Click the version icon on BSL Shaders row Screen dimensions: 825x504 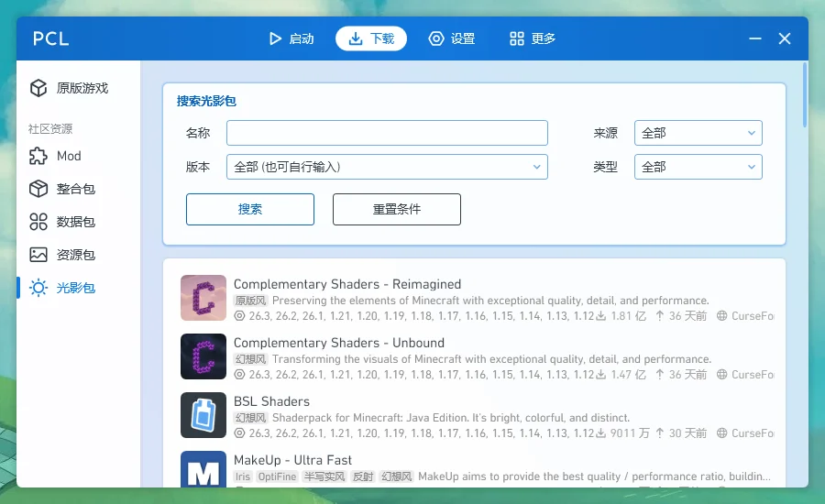(239, 433)
